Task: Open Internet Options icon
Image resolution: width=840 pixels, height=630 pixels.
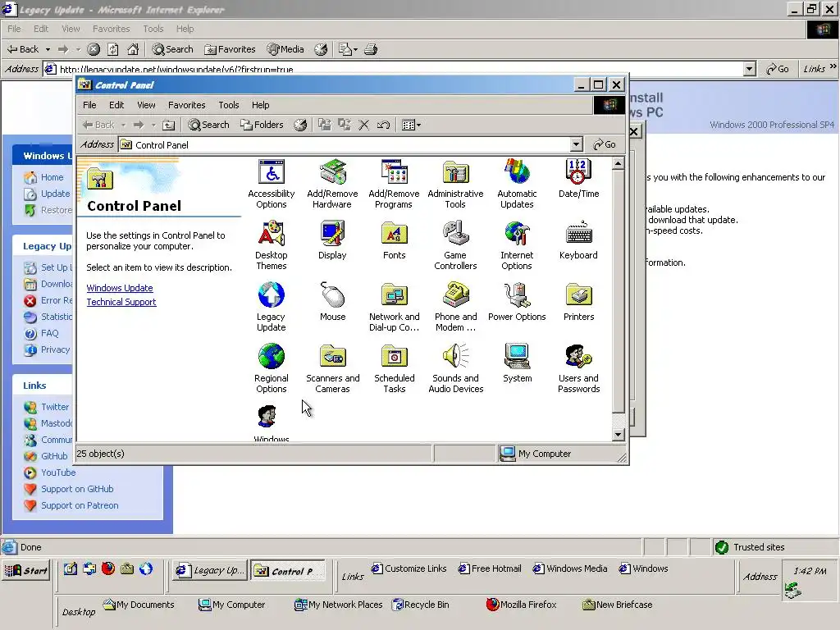Action: 517,245
